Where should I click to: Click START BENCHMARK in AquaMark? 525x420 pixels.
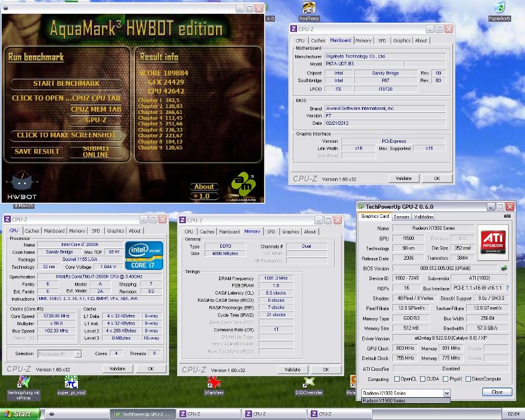[66, 83]
